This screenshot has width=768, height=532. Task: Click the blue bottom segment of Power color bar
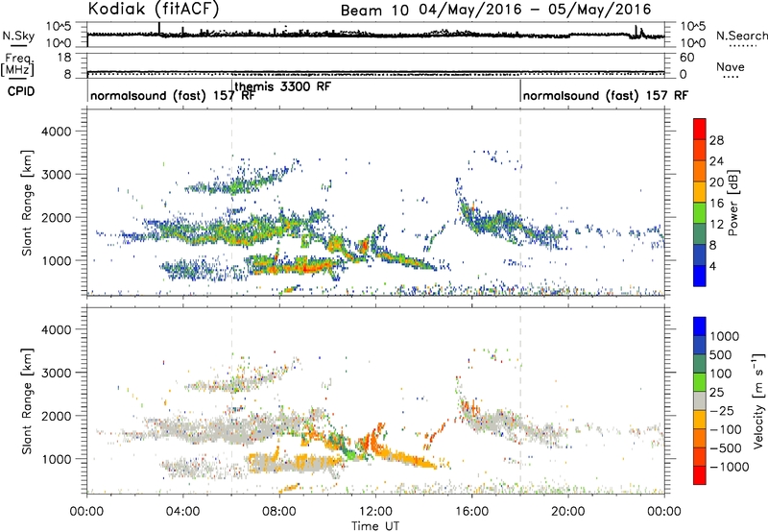700,276
